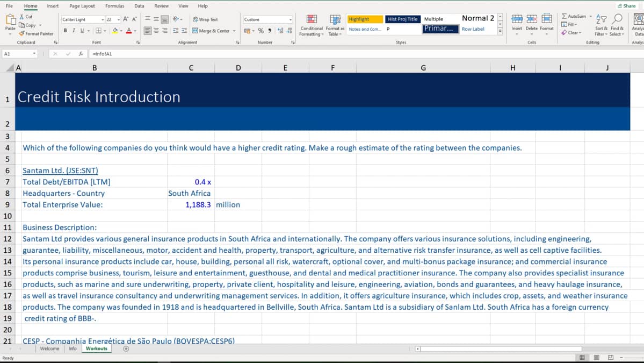
Task: Open the Name Box dropdown arrow
Action: click(34, 53)
